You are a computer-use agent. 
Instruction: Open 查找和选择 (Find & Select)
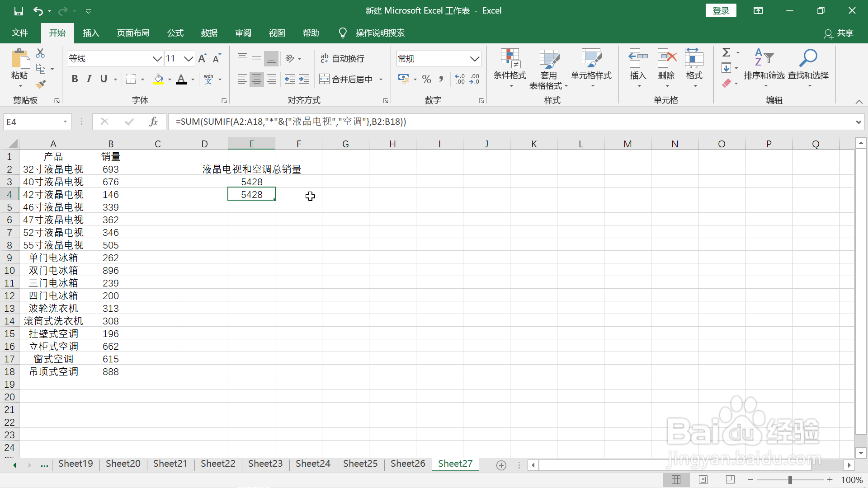pos(809,68)
